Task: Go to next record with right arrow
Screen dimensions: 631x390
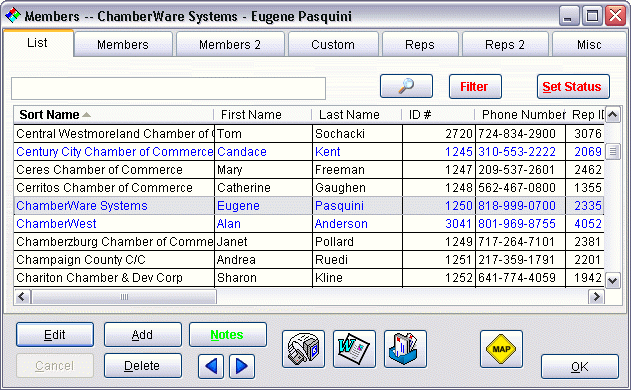Action: (x=242, y=366)
